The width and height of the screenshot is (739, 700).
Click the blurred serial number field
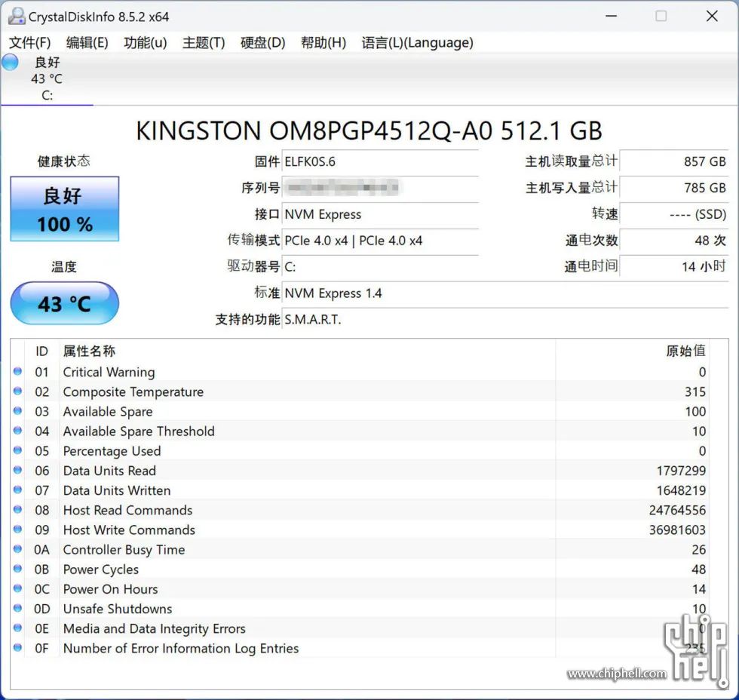pyautogui.click(x=380, y=188)
